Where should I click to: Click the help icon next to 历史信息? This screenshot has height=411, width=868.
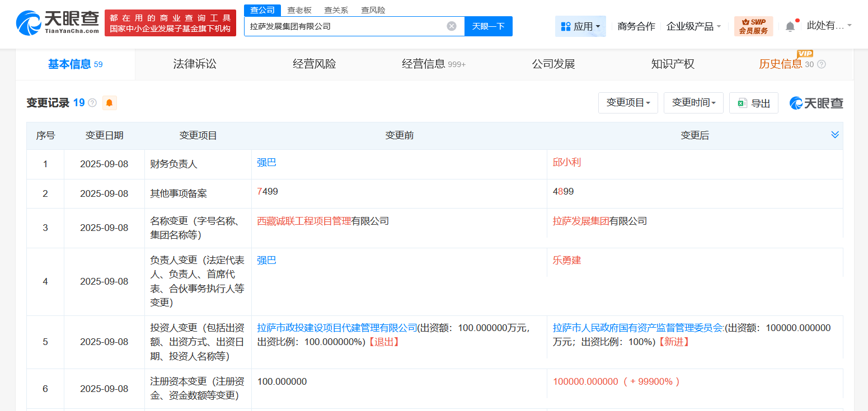coord(820,64)
